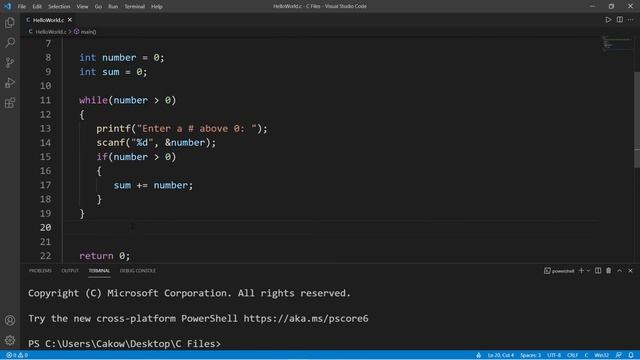Open the Extensions view
This screenshot has width=640, height=360.
point(10,102)
